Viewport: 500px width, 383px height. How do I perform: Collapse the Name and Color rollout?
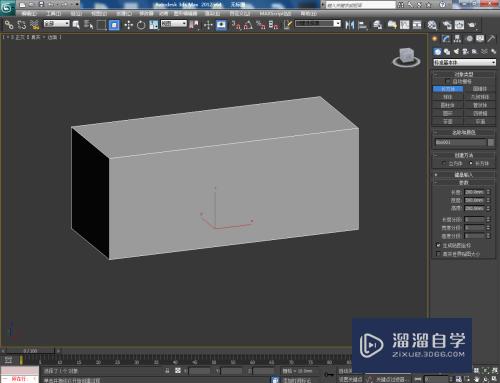tap(464, 132)
